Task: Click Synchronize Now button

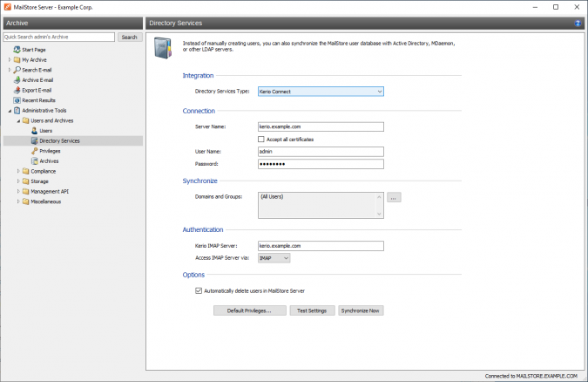Action: click(361, 310)
